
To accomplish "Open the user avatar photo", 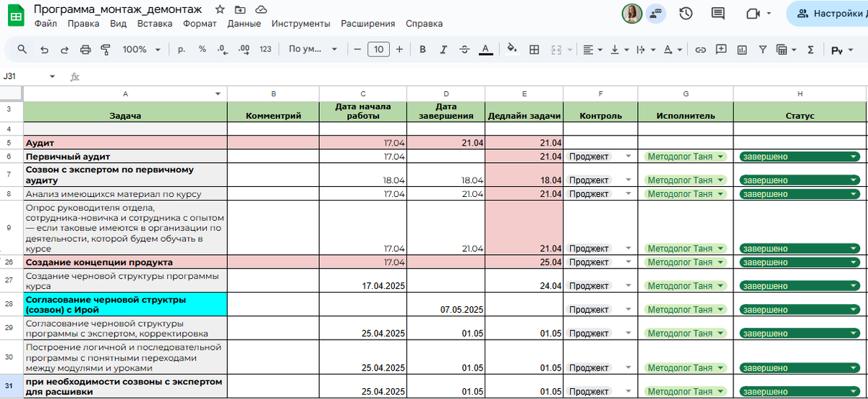I will coord(632,13).
